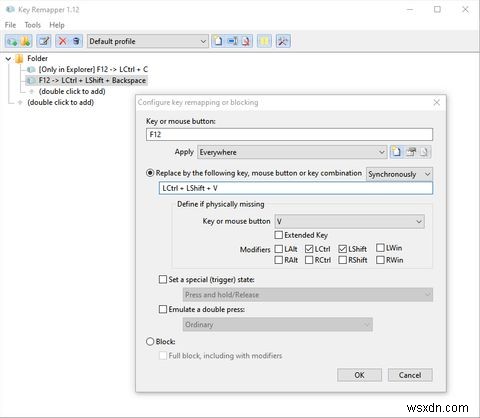Click the F12 key input field
The image size is (480, 418).
point(289,135)
